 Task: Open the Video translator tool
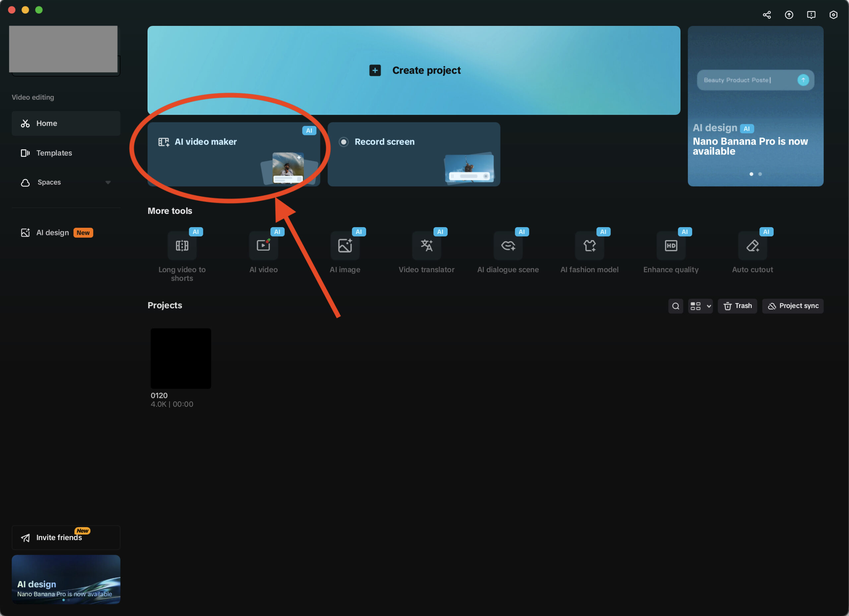click(426, 245)
